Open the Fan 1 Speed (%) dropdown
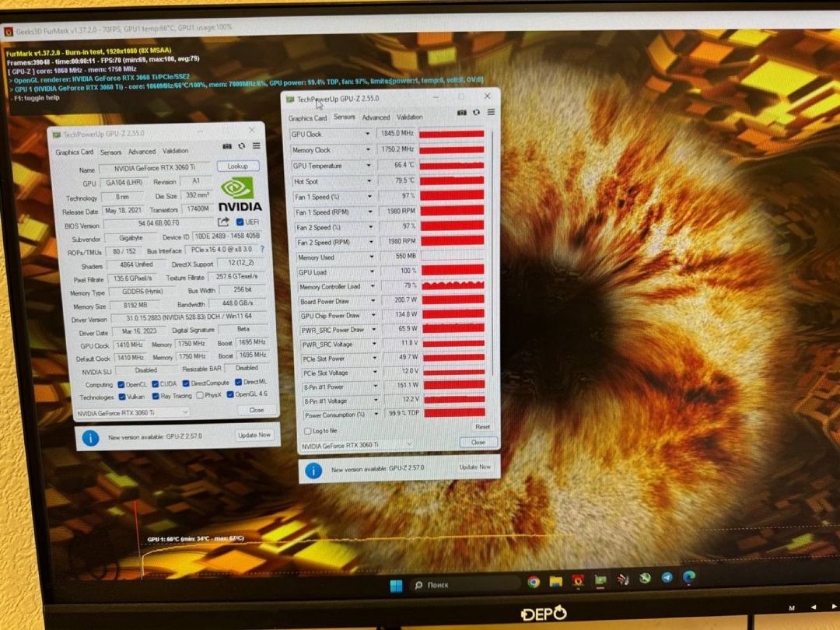The image size is (840, 630). [x=369, y=197]
